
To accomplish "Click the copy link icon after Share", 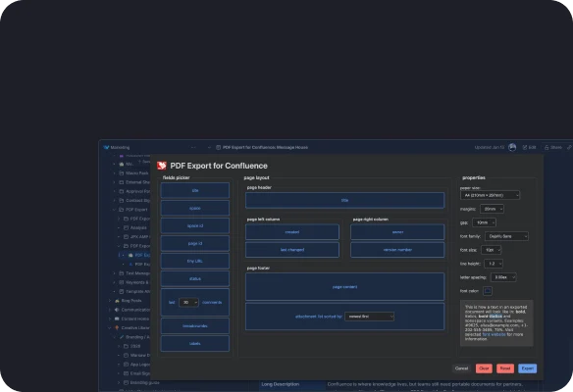I will click(x=569, y=147).
